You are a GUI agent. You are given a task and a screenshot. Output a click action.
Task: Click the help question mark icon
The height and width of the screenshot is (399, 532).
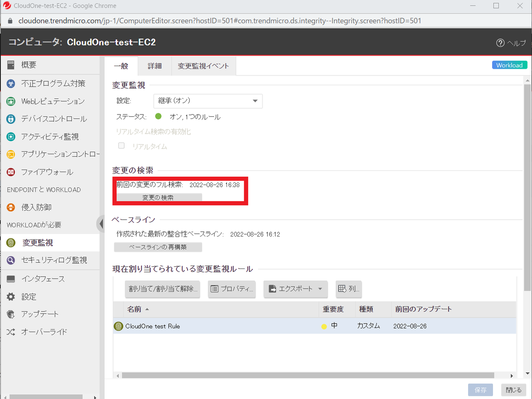coord(501,43)
